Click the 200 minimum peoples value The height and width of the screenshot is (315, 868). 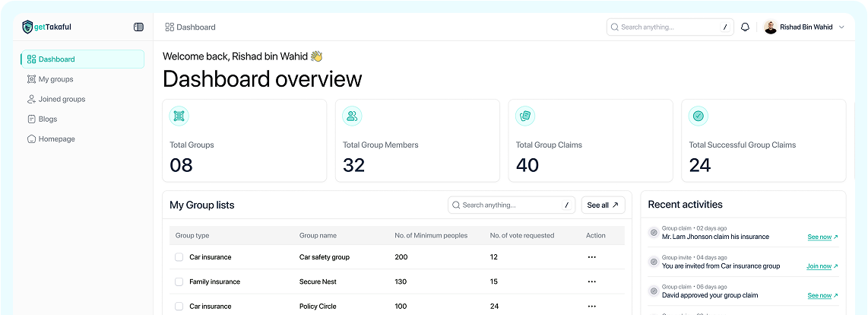(x=401, y=257)
